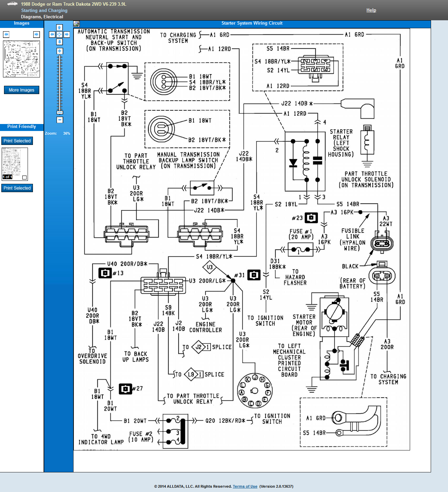Open the Terms of Use link
This screenshot has width=448, height=492.
point(245,486)
